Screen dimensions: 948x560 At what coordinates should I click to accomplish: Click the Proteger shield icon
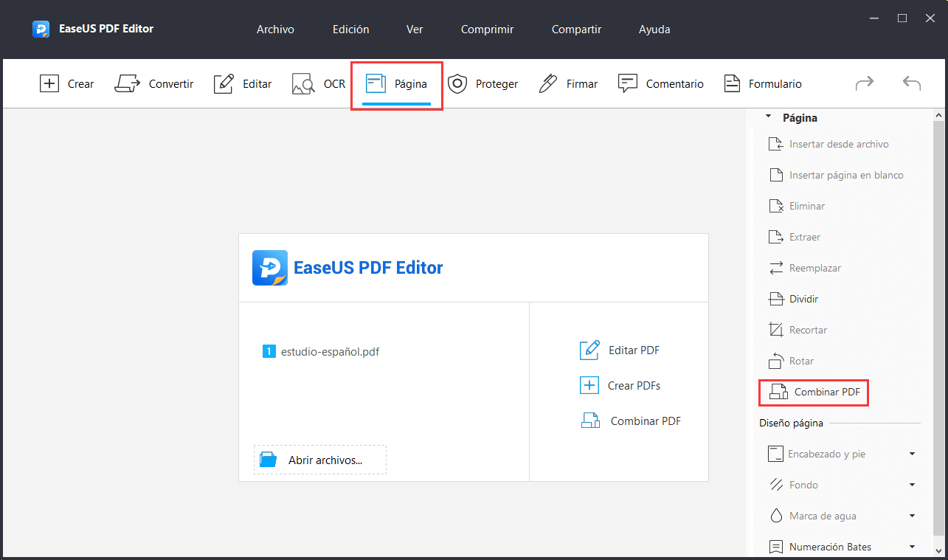point(457,83)
